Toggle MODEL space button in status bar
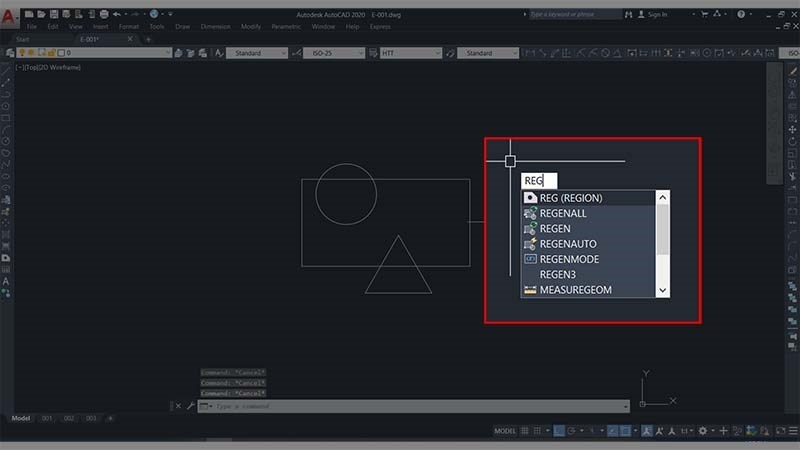800x450 pixels. tap(505, 431)
